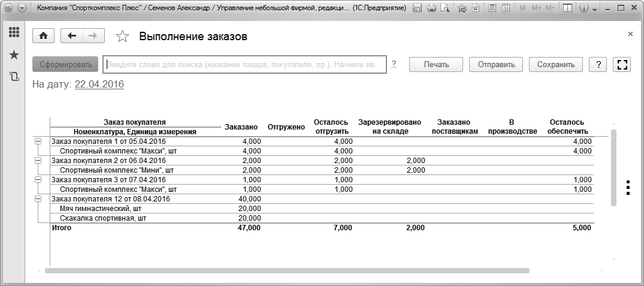Image resolution: width=644 pixels, height=286 pixels.
Task: Select cell Спортивный комплекс "Мини", шт
Action: 117,170
